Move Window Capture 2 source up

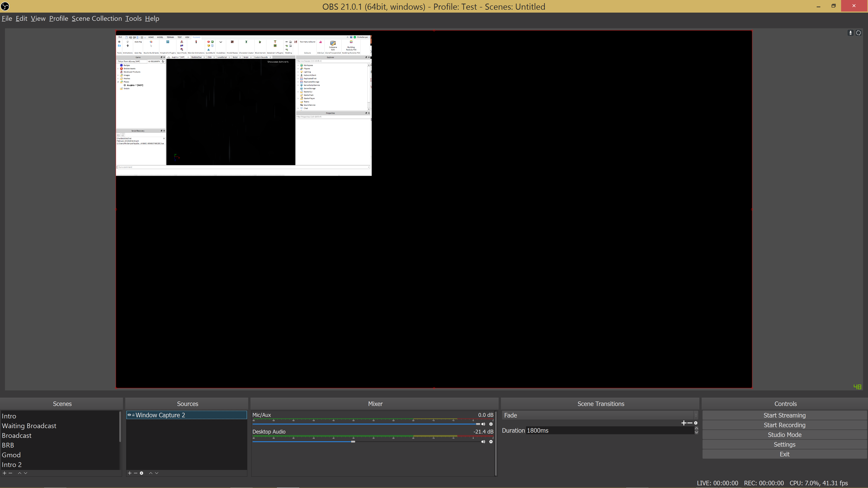(x=151, y=473)
